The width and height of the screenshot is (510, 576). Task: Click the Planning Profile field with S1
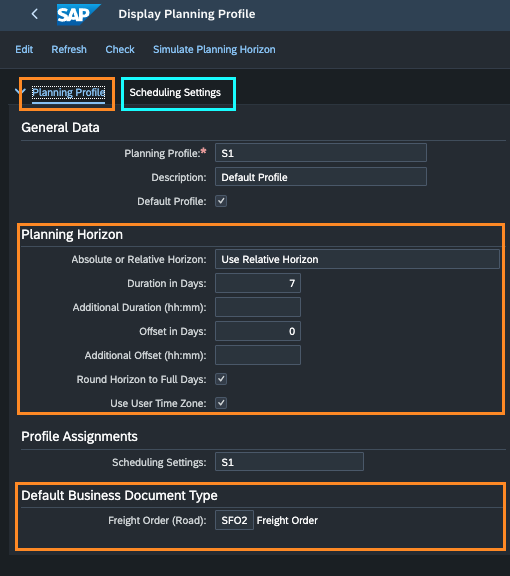coord(321,153)
